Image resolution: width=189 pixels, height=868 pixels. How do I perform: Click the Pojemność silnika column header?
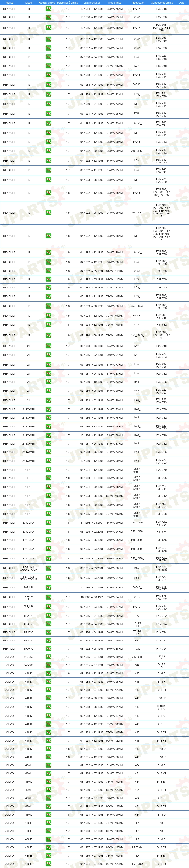coord(67,2)
